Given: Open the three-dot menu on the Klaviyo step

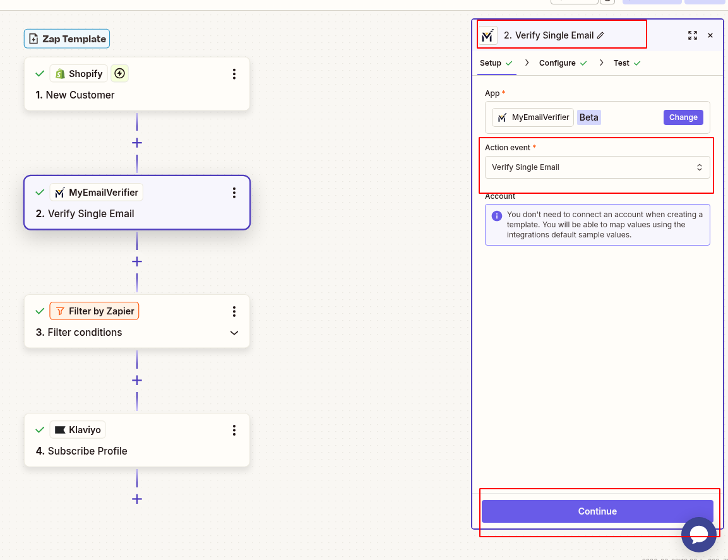Looking at the screenshot, I should 234,430.
